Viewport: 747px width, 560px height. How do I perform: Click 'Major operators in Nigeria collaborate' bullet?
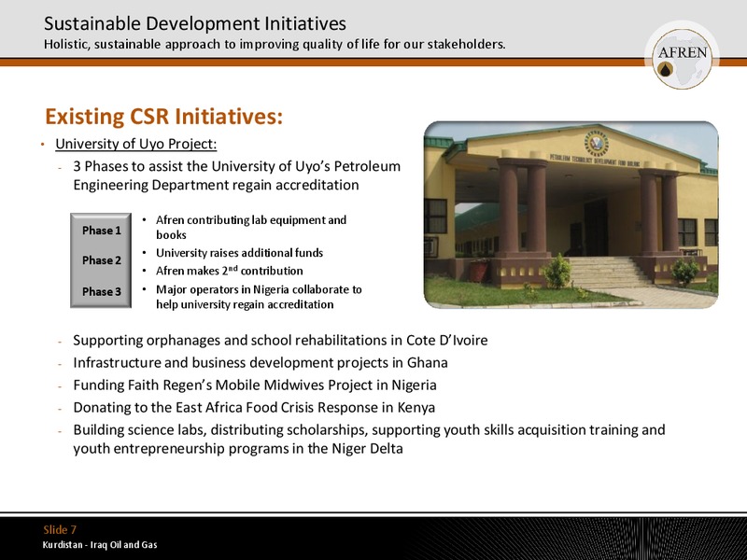[259, 297]
